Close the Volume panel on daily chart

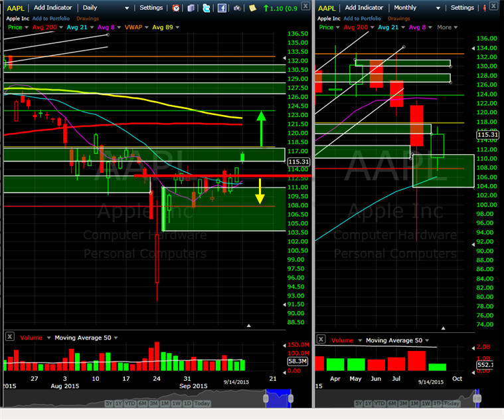[x=10, y=337]
